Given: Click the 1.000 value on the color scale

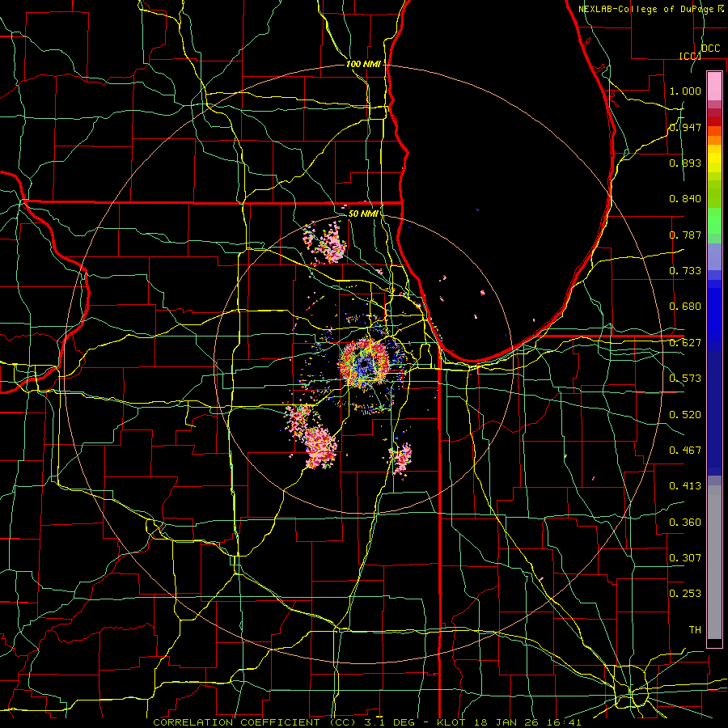Looking at the screenshot, I should point(685,91).
